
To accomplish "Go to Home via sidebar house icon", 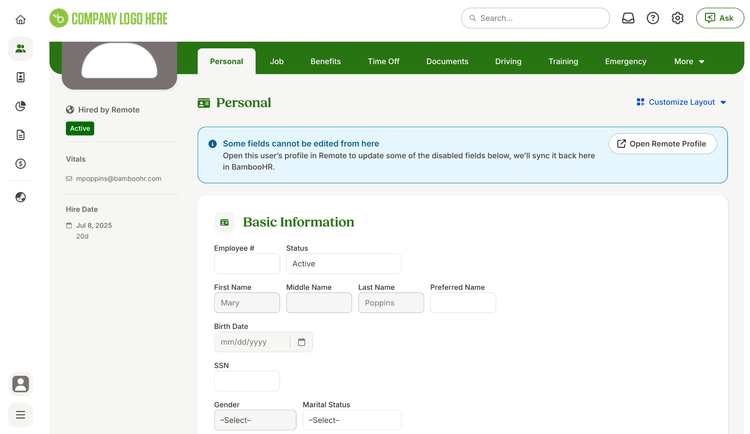I will pos(21,20).
